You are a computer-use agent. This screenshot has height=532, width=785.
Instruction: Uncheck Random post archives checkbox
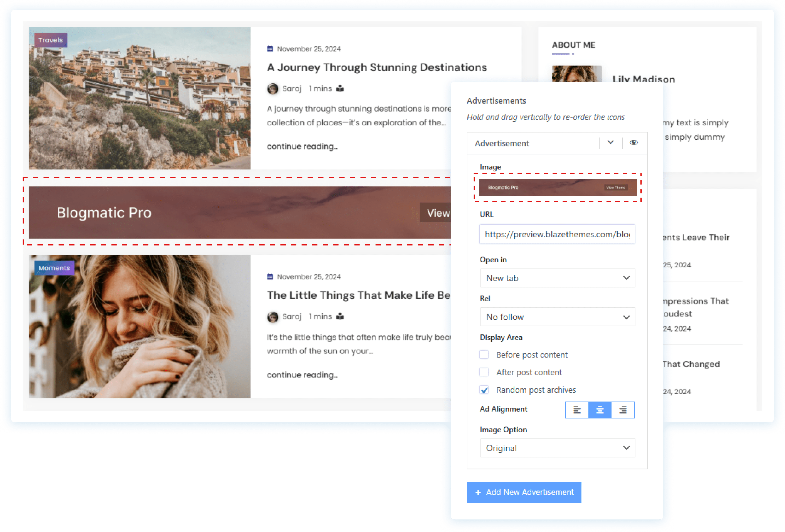(484, 390)
